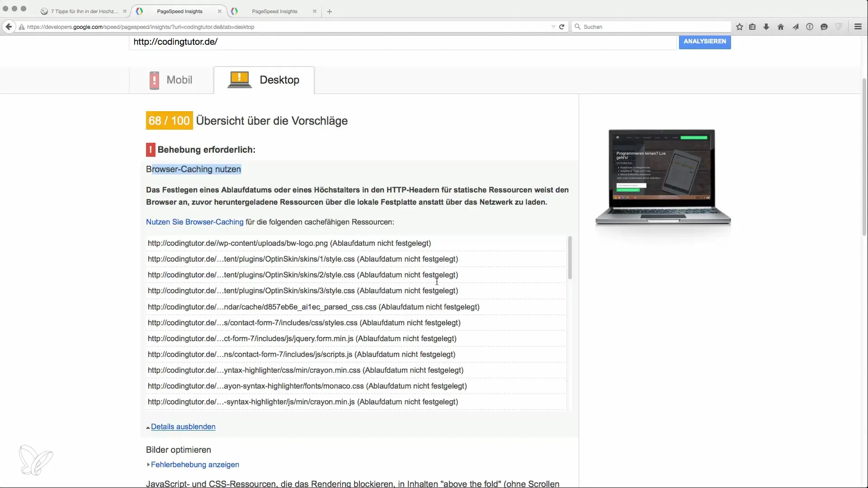Open the bookmarks list icon
The image size is (868, 488).
752,27
